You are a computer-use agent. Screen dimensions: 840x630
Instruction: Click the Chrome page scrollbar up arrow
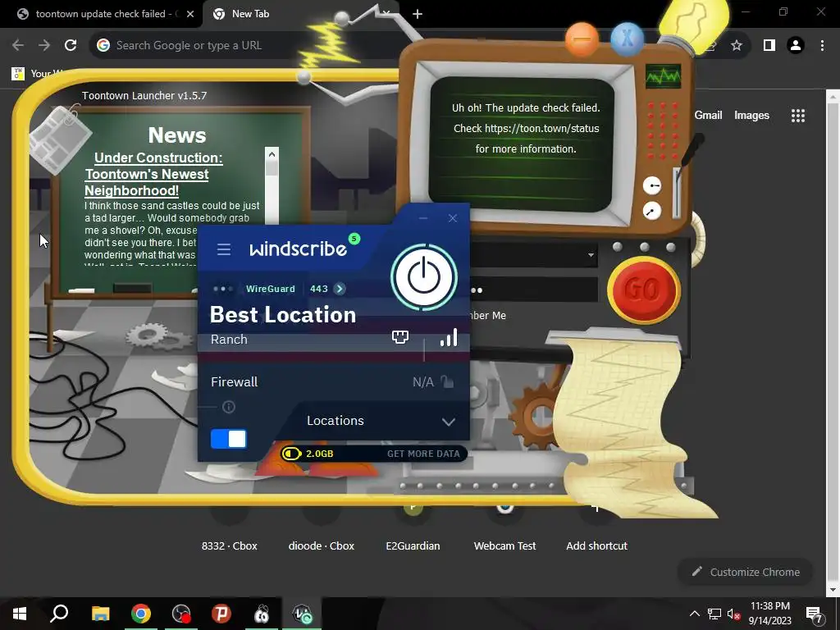click(833, 97)
